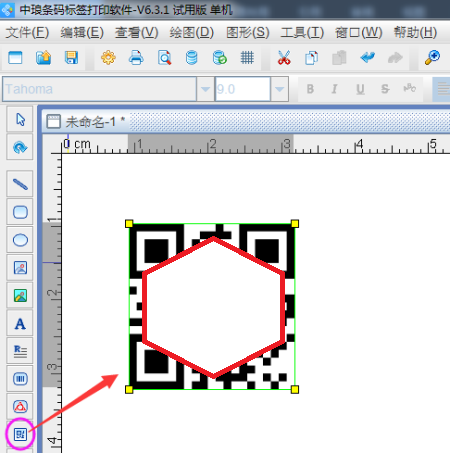
Task: Click the bottom-left yellow resize handle
Action: click(x=129, y=389)
